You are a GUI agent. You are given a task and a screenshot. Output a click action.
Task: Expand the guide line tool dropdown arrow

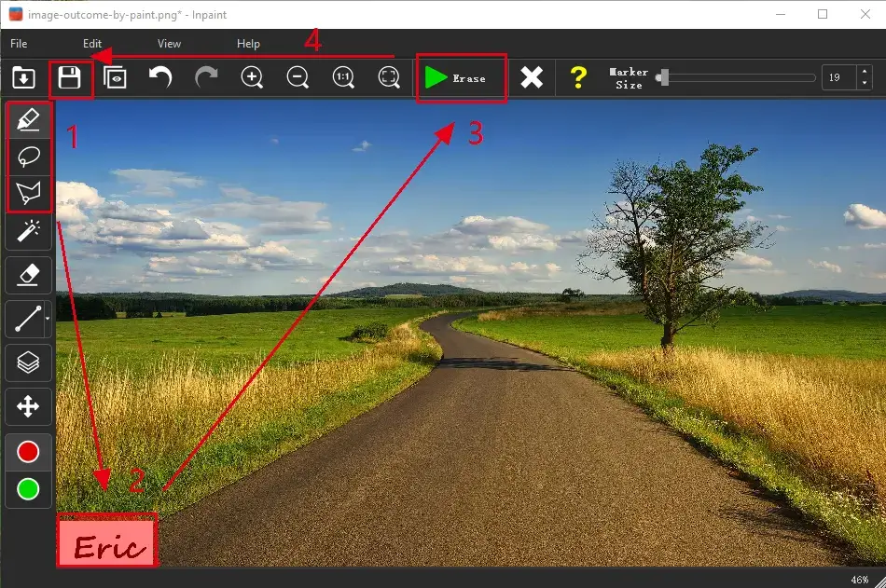point(48,320)
